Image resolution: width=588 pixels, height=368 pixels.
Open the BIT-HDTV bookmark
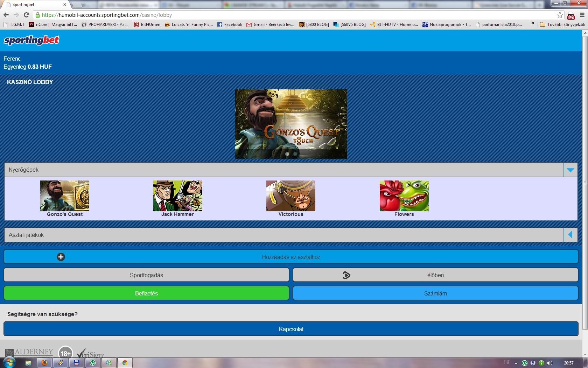click(x=394, y=25)
